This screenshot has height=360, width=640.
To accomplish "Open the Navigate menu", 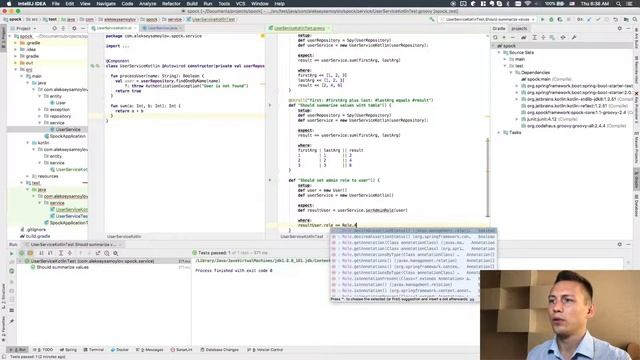I will click(x=106, y=4).
